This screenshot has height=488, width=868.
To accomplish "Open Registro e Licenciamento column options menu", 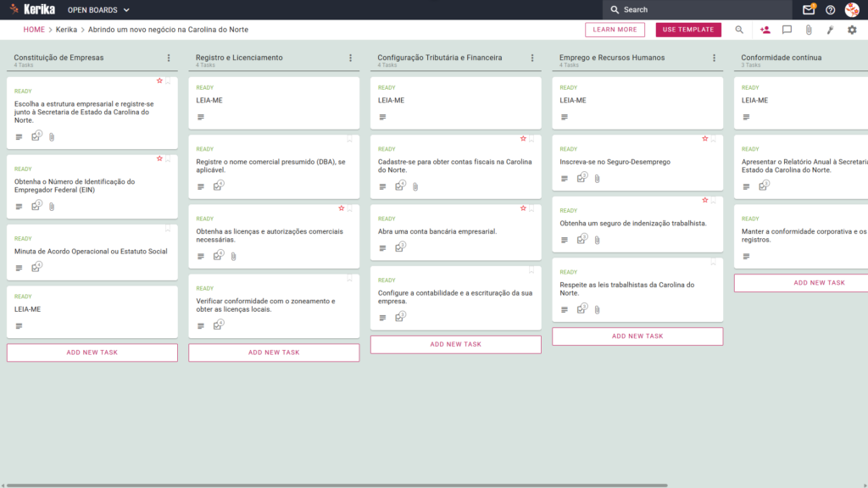I will [x=350, y=58].
